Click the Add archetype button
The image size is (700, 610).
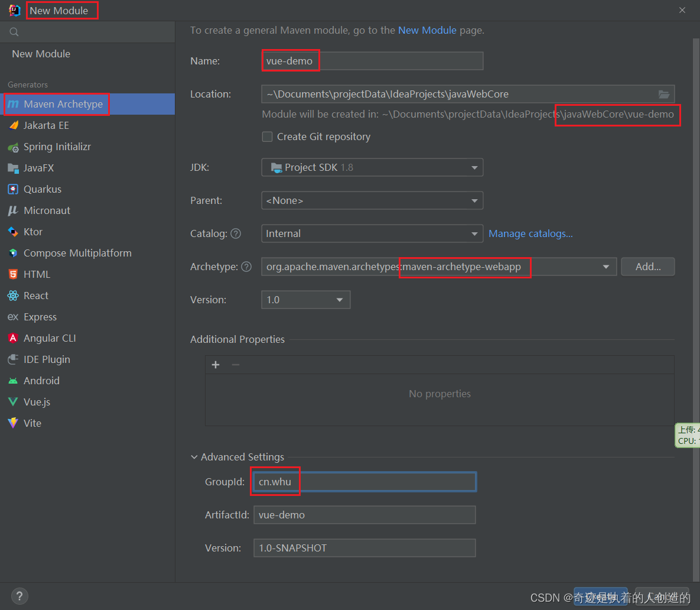coord(647,267)
